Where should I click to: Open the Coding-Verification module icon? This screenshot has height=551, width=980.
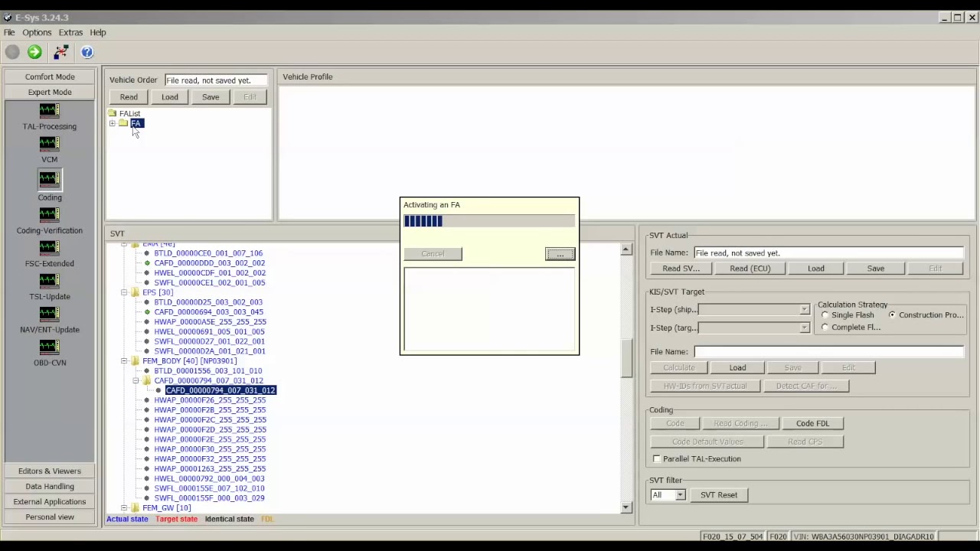coord(49,215)
